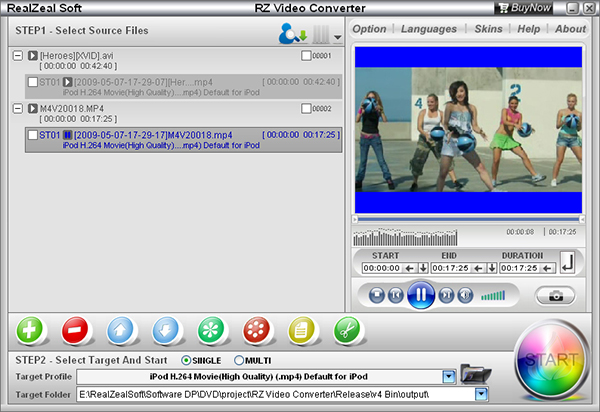
Task: Click the green asterisk effects button
Action: 210,330
